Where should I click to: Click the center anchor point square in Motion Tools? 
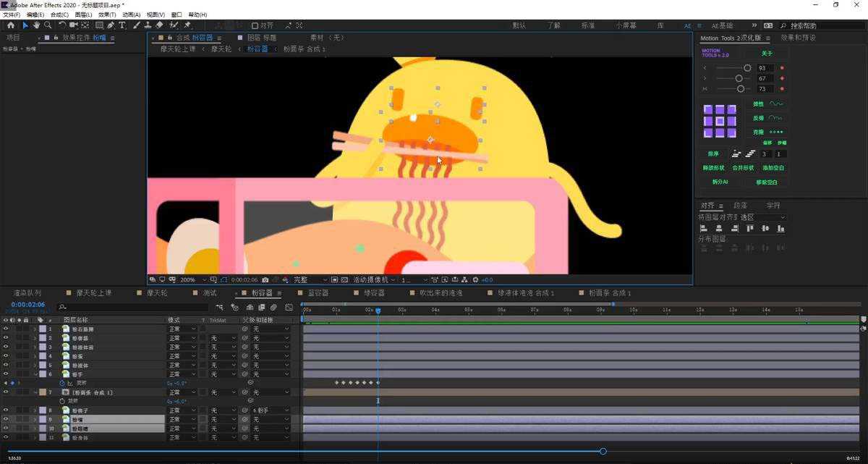click(x=720, y=121)
